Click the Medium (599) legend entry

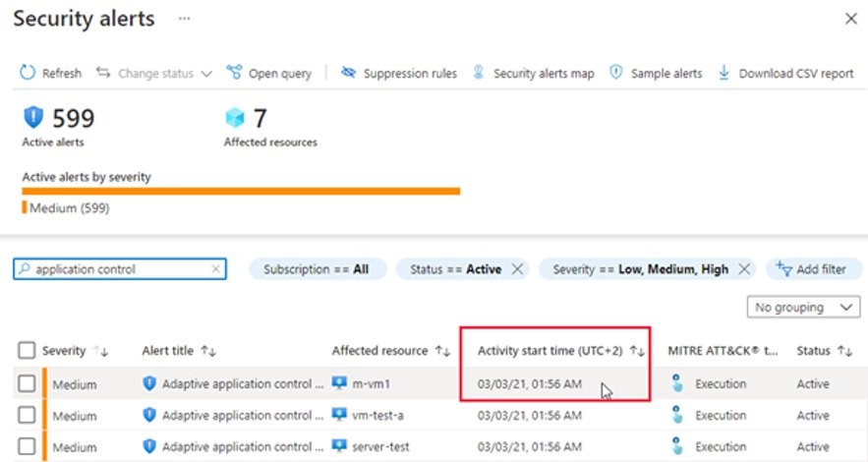[x=66, y=208]
